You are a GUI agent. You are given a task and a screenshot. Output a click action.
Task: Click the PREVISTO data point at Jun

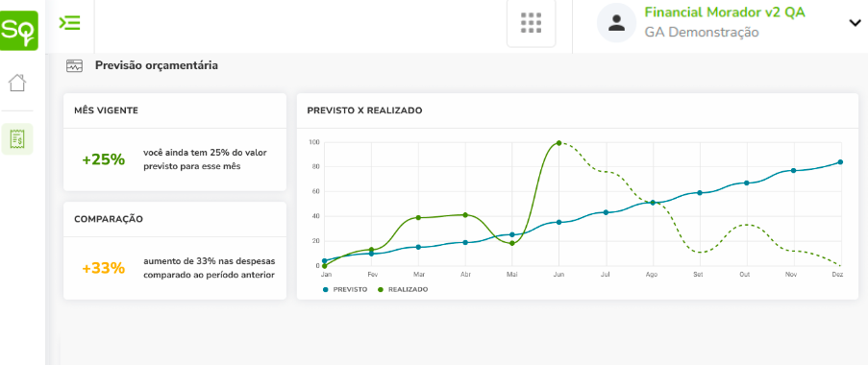point(558,222)
